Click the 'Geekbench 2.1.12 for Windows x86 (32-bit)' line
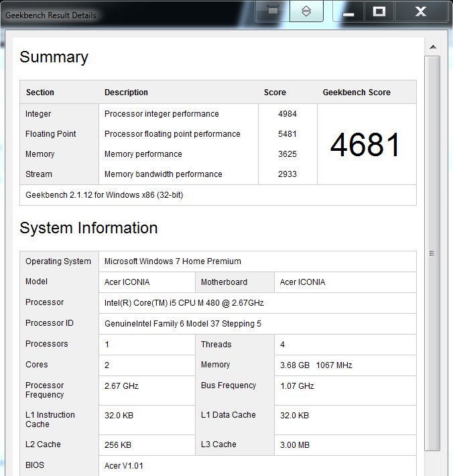The height and width of the screenshot is (476, 453). tap(105, 195)
